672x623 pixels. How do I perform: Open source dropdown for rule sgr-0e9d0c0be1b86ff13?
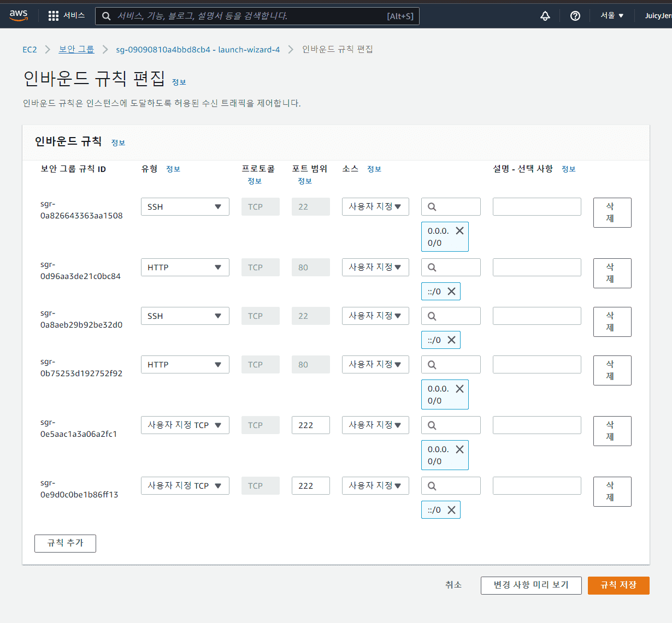pos(375,486)
